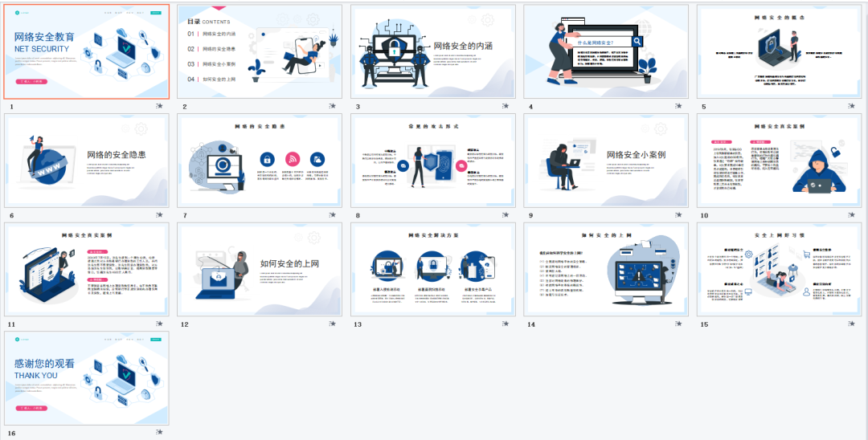Select slide 3 网络安全的内涵 thumbnail

pos(433,51)
